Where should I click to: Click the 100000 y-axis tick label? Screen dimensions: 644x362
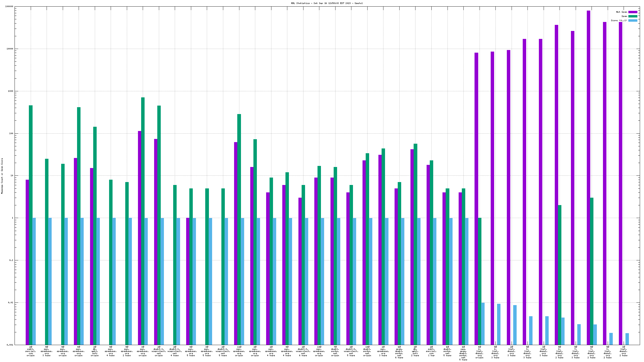click(9, 7)
